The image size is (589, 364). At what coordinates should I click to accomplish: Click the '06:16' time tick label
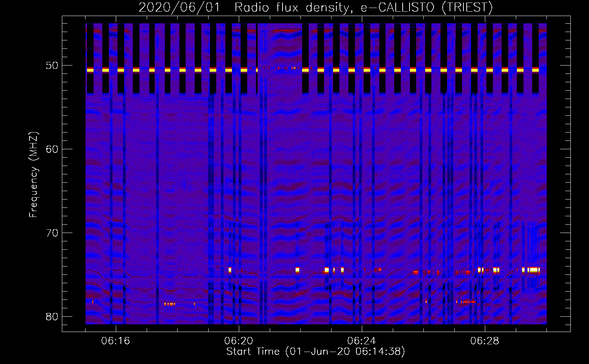coord(116,341)
